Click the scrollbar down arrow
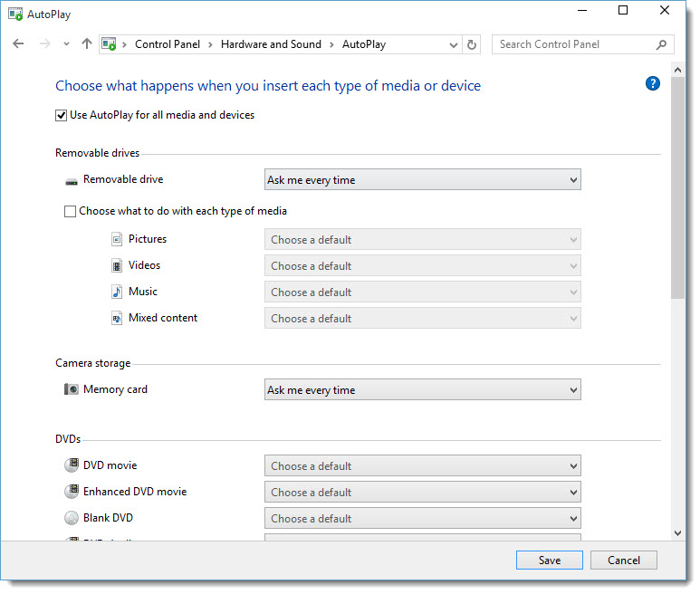 pyautogui.click(x=677, y=532)
